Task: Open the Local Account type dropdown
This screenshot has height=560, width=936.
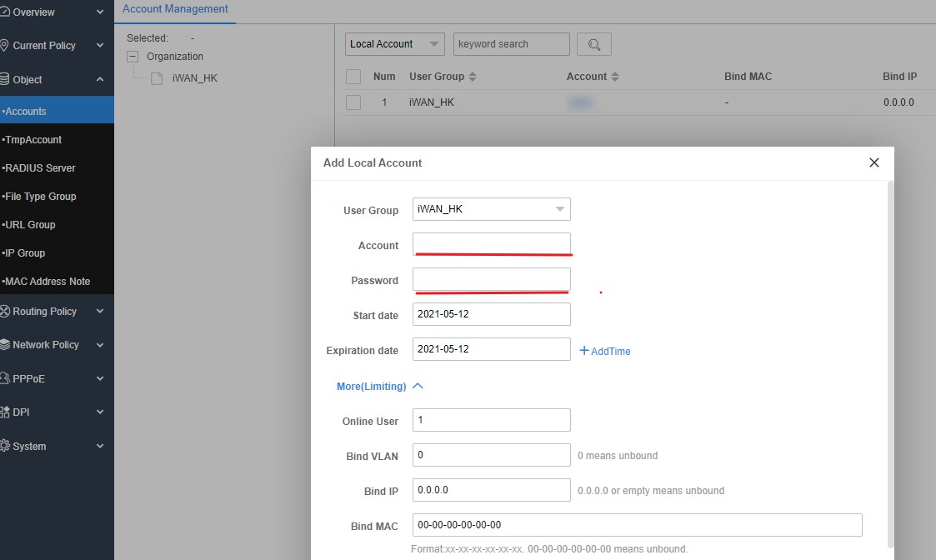Action: click(394, 44)
